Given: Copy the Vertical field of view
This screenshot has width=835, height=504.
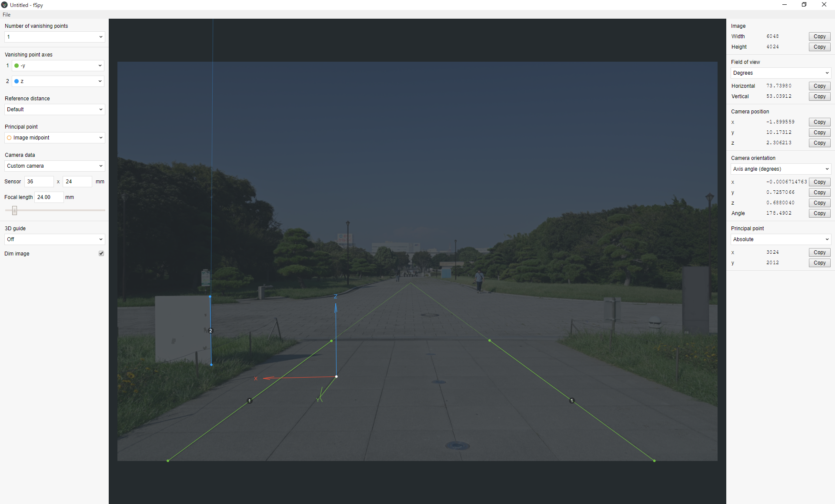Looking at the screenshot, I should [819, 96].
